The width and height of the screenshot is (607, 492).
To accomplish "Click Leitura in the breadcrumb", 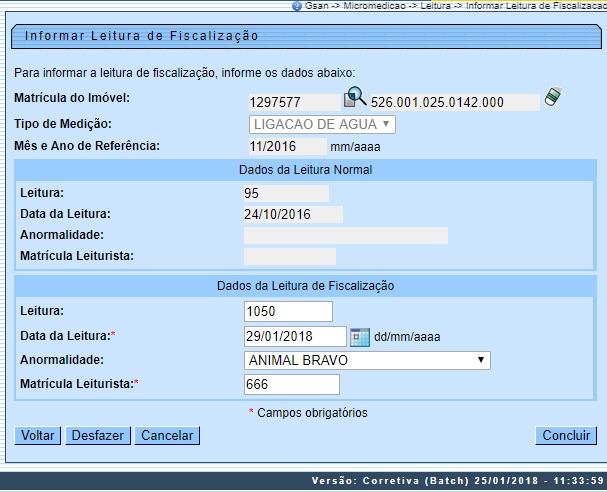I will [436, 6].
